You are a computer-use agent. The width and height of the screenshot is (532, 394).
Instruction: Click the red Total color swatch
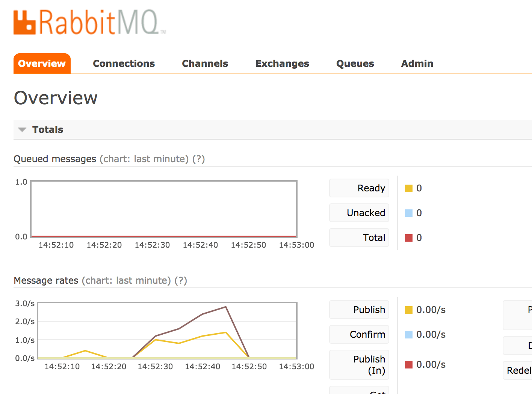click(x=409, y=238)
